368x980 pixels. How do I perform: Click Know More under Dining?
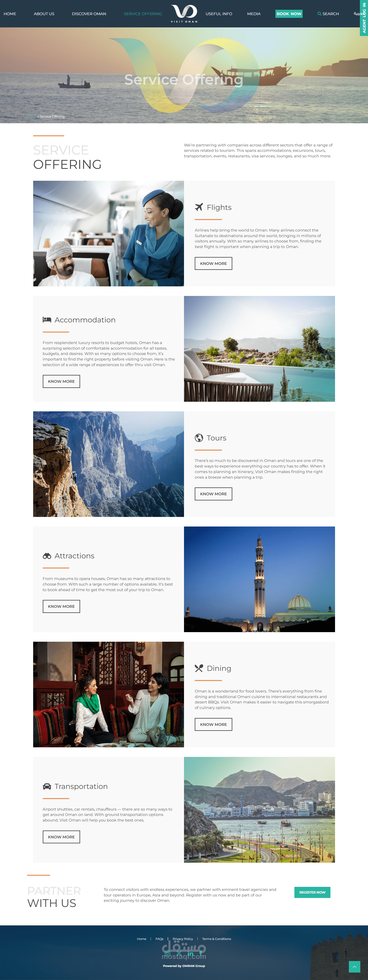click(214, 724)
